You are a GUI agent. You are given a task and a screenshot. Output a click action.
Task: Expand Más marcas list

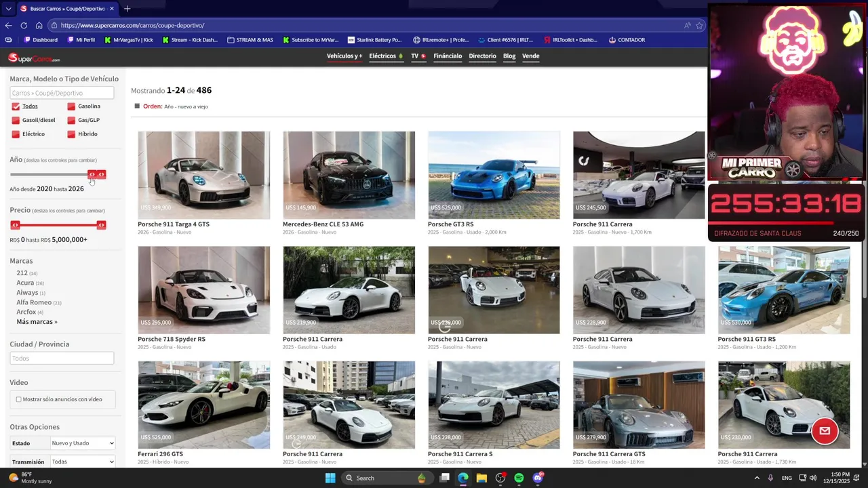pos(37,322)
